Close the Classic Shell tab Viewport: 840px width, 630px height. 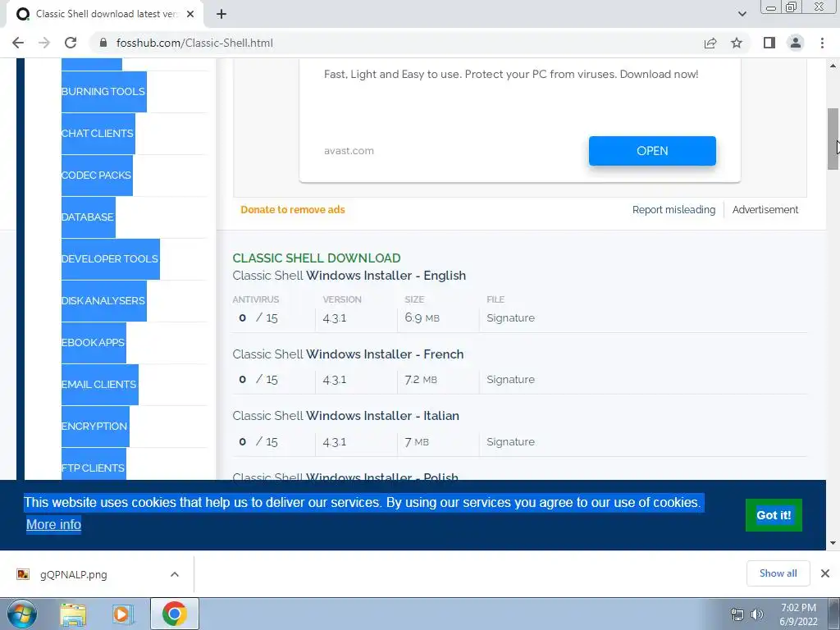tap(190, 15)
